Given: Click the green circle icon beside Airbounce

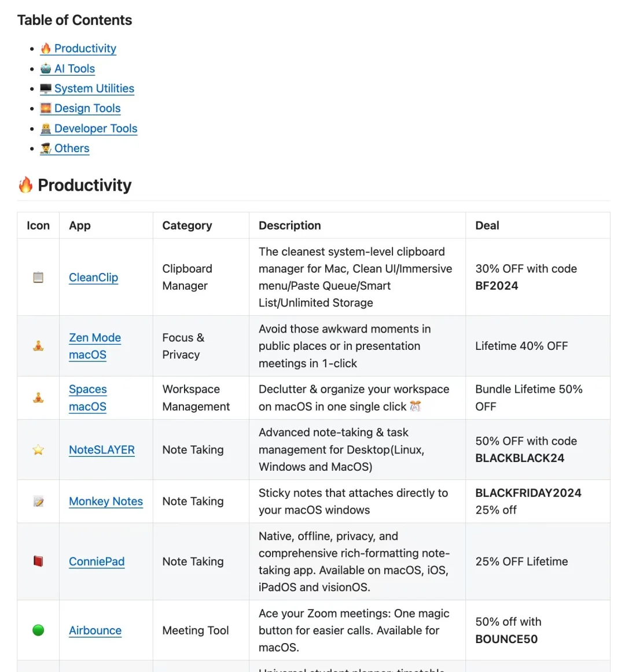Looking at the screenshot, I should tap(38, 630).
